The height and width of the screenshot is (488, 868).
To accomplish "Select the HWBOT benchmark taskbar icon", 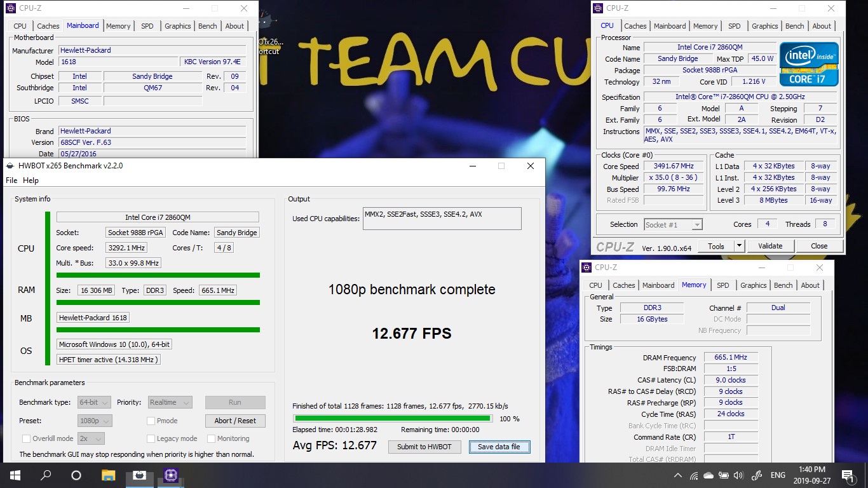I will tap(140, 475).
